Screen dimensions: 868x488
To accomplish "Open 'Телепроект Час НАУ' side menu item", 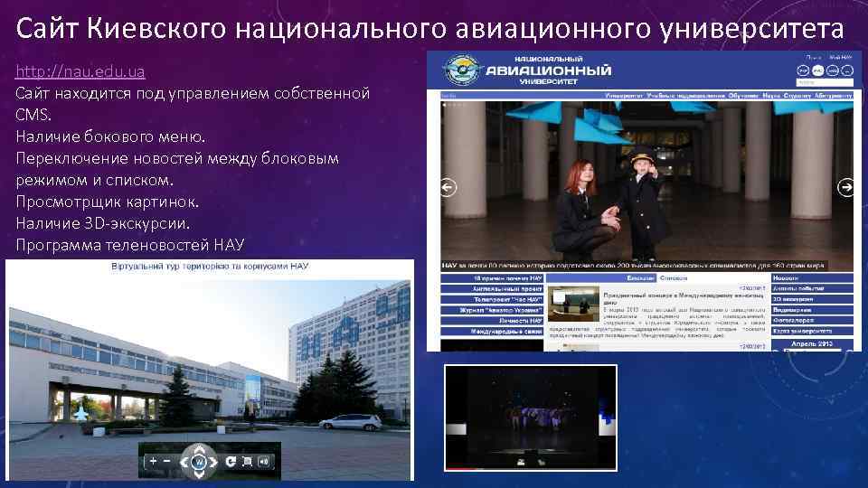I will point(492,299).
